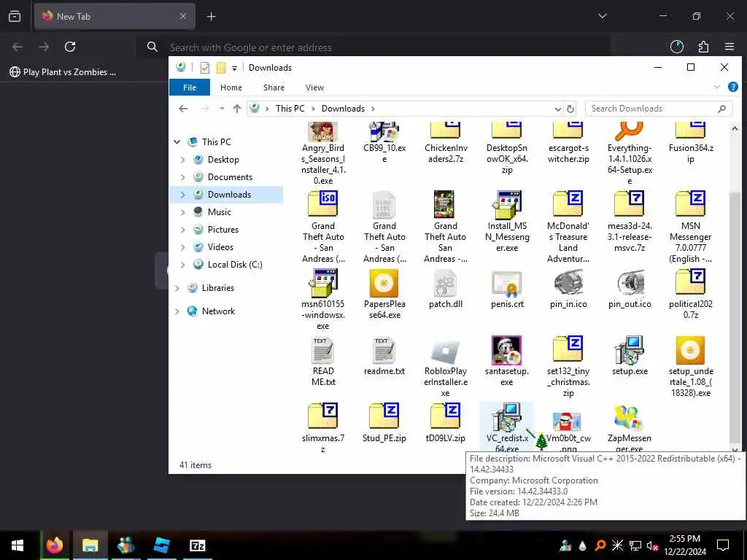Open address bar history dropdown
The width and height of the screenshot is (747, 560).
point(558,109)
